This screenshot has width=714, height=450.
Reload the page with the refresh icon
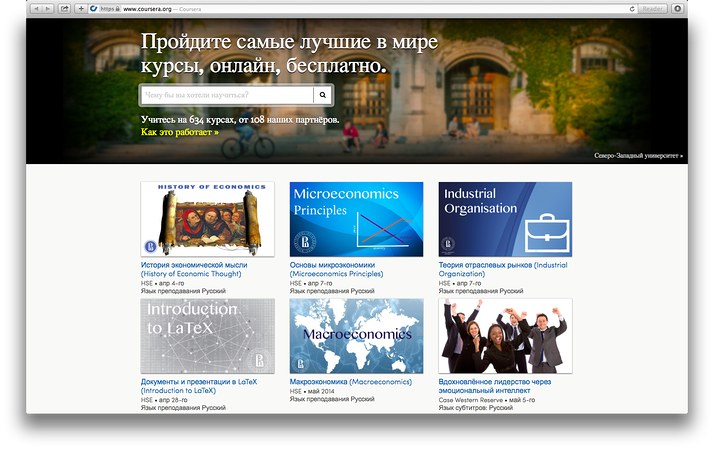point(632,9)
